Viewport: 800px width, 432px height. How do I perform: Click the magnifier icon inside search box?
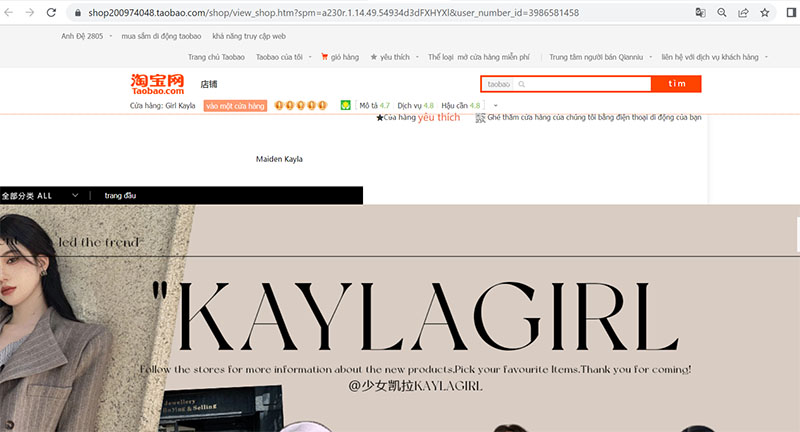pyautogui.click(x=521, y=84)
